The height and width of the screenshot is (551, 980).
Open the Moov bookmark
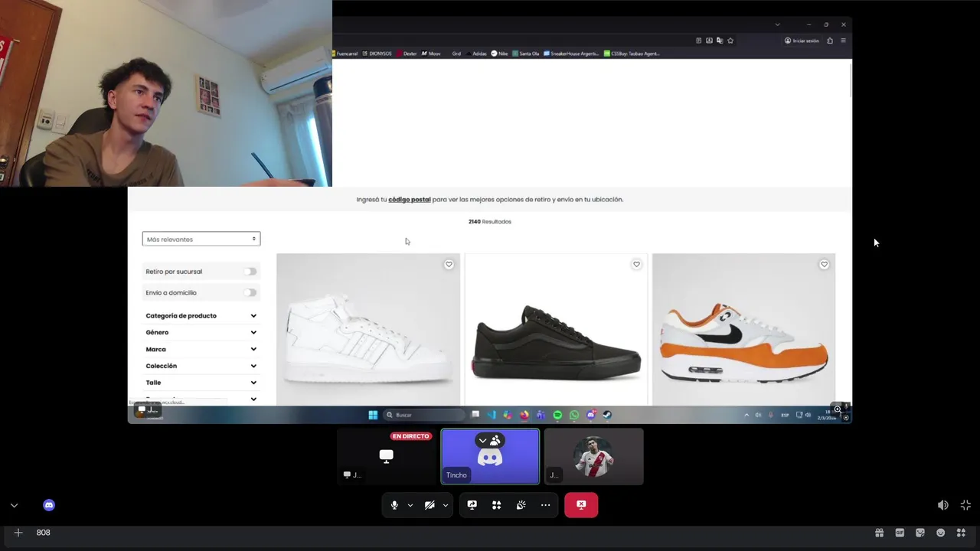431,54
